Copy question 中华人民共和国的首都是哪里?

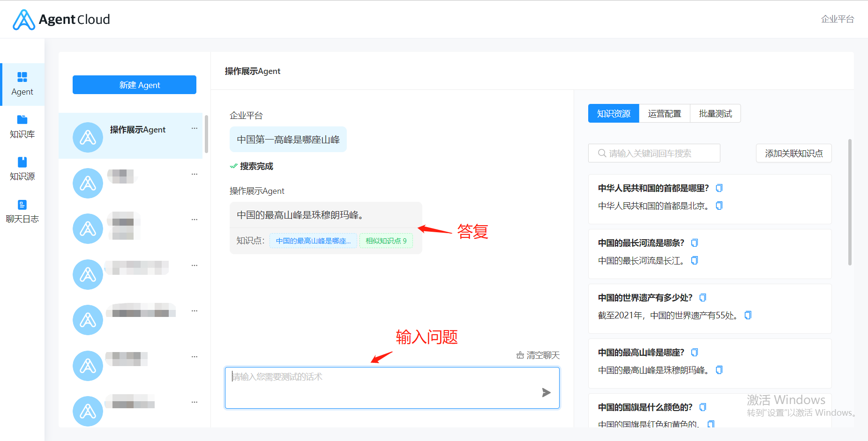(719, 188)
